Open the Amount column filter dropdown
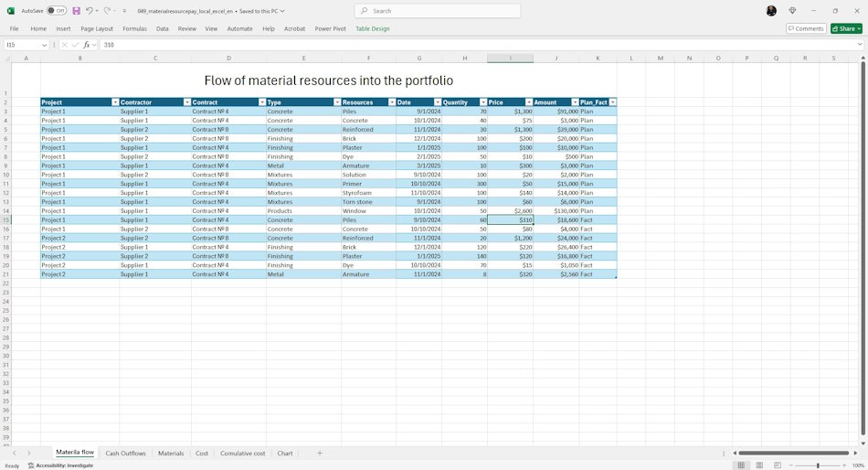The height and width of the screenshot is (470, 868). (575, 102)
